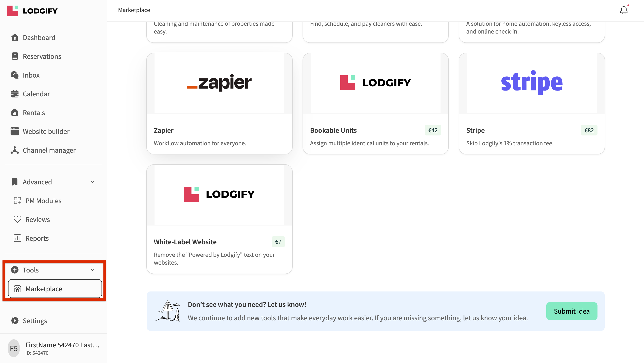Collapse the Tools section
Screen dimensions: 644x363
[92, 270]
